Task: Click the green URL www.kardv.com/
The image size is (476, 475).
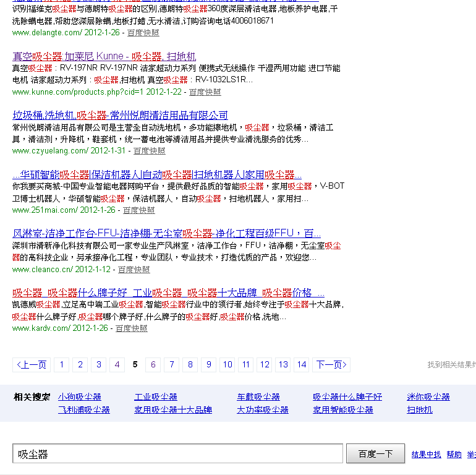Action: [x=41, y=328]
